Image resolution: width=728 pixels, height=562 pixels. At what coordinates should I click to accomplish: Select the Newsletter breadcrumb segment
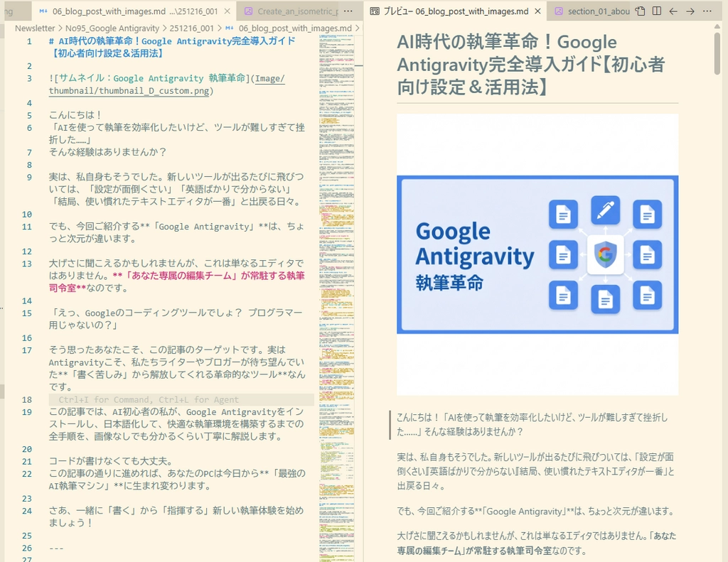tap(35, 28)
